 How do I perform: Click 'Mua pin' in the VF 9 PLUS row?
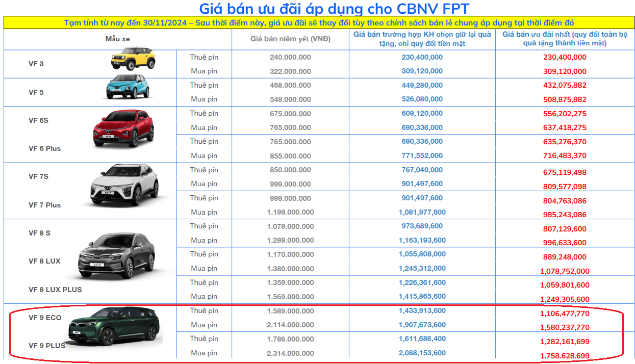(x=204, y=353)
